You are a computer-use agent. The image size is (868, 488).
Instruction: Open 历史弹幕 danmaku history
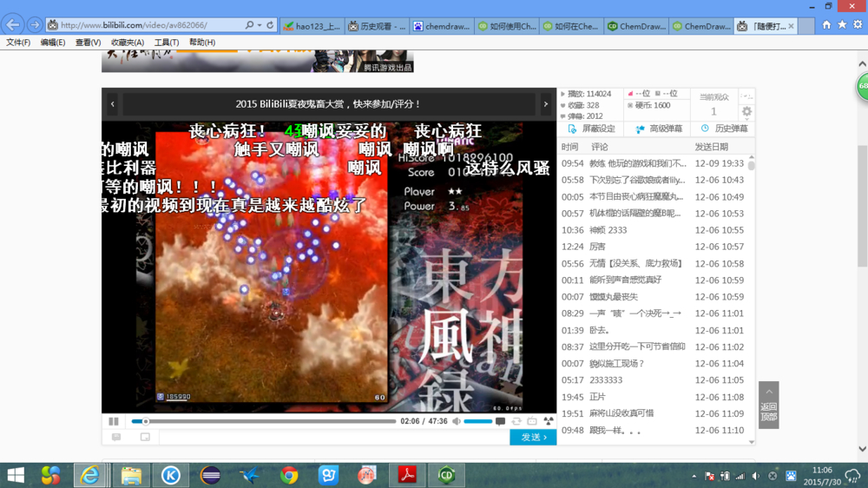point(724,129)
